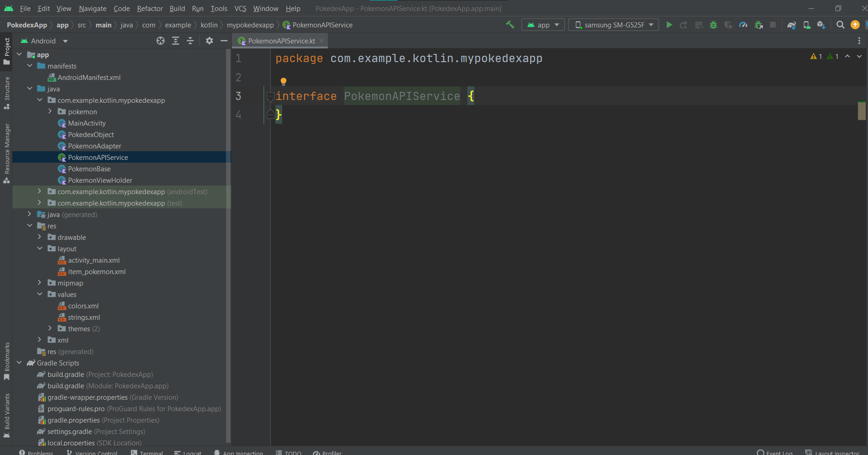Run the app with the green play icon
Screen dimensions: 868x455
[x=669, y=25]
